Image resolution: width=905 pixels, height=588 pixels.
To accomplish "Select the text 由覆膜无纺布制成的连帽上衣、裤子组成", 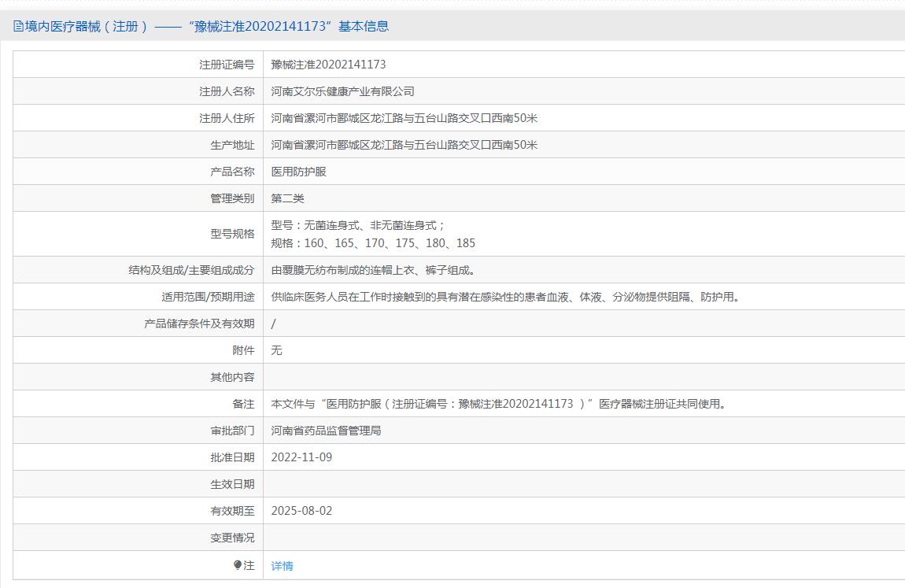I will (373, 270).
